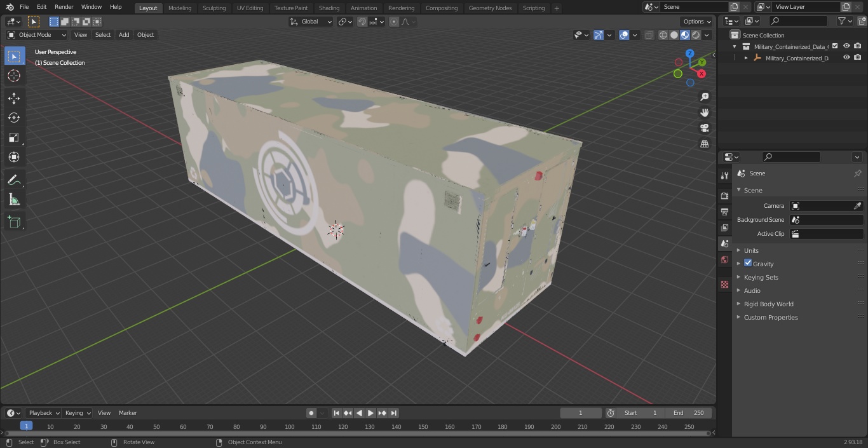
Task: Activate the Rotate tool
Action: [14, 118]
